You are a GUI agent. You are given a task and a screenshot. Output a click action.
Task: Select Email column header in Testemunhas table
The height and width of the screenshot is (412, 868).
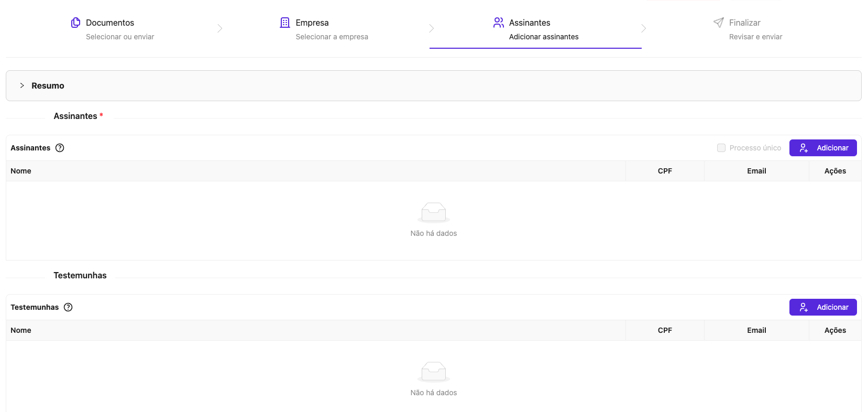(x=756, y=330)
